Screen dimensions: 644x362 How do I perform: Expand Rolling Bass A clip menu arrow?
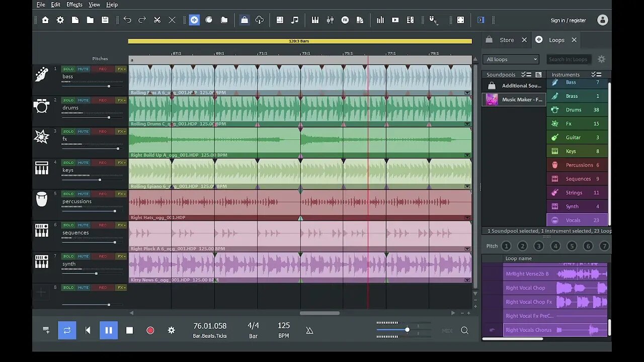coord(467,93)
